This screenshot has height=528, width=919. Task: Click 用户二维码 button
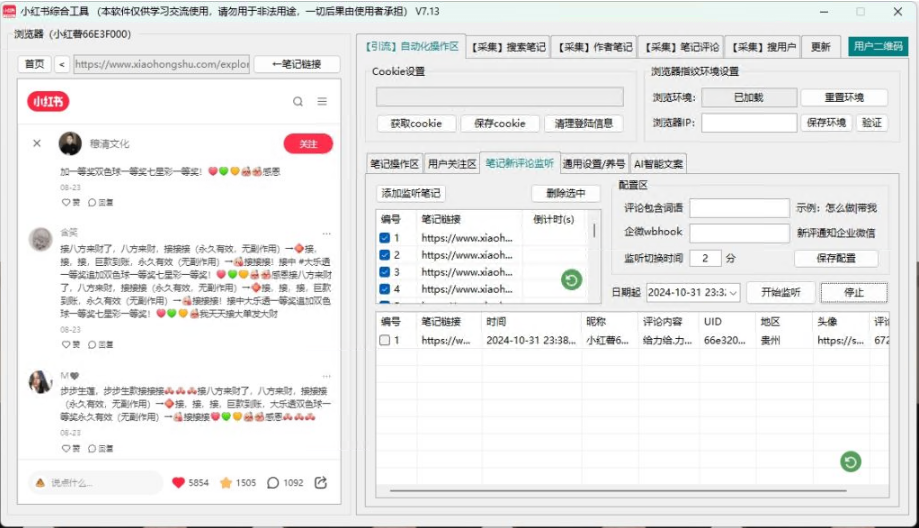[878, 46]
